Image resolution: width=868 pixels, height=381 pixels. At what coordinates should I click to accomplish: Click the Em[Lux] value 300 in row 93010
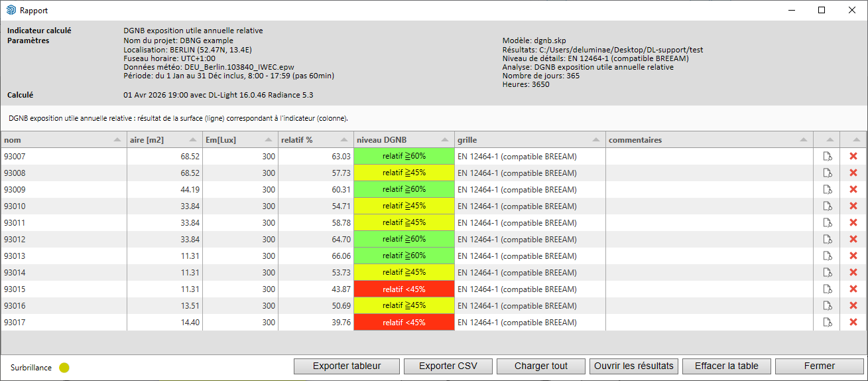pos(269,206)
